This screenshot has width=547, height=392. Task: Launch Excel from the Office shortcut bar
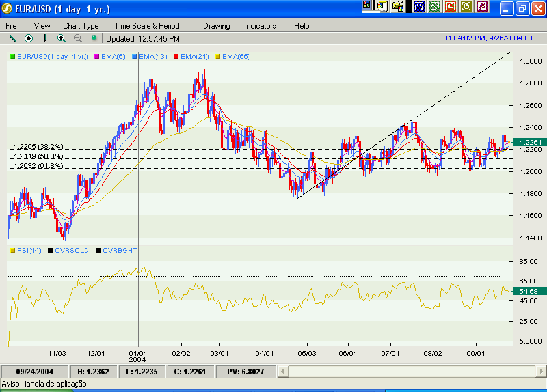coord(435,6)
